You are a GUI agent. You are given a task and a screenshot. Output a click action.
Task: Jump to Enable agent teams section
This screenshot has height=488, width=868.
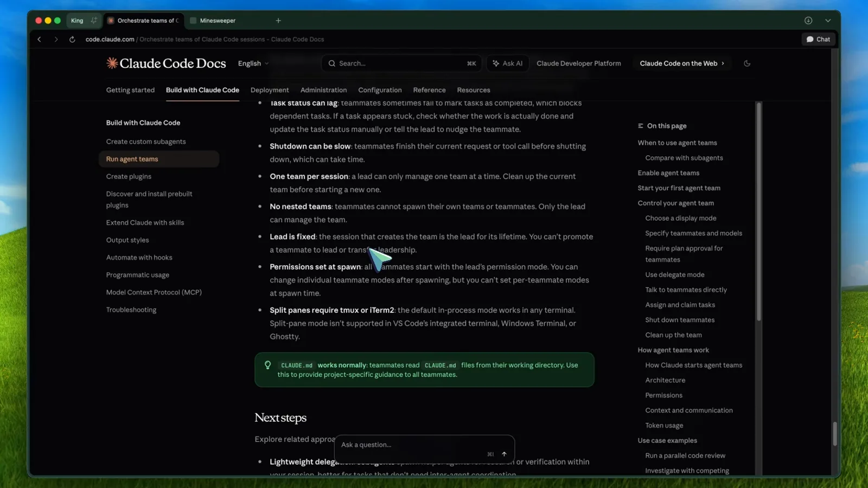668,173
